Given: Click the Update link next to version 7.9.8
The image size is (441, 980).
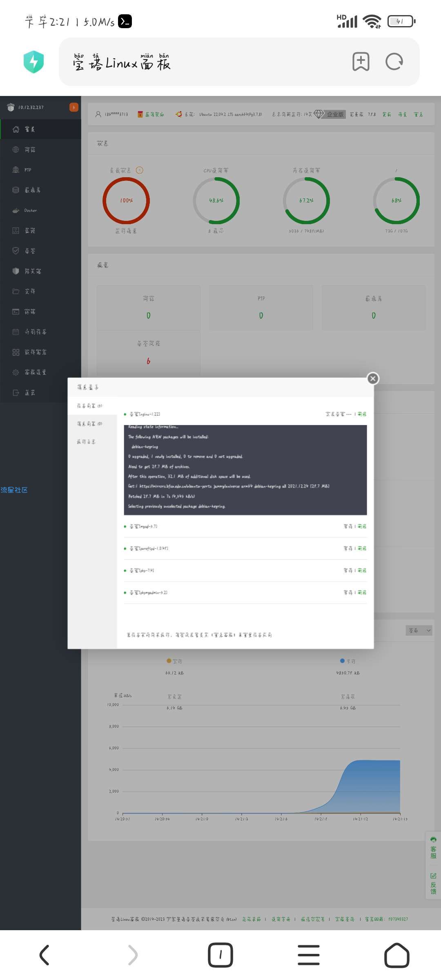Looking at the screenshot, I should click(x=387, y=114).
